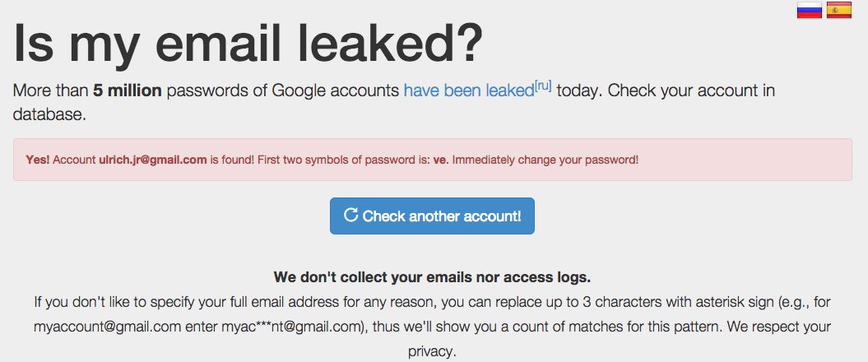Switch language with the Spanish flag icon
Viewport: 868px width, 362px height.
839,11
